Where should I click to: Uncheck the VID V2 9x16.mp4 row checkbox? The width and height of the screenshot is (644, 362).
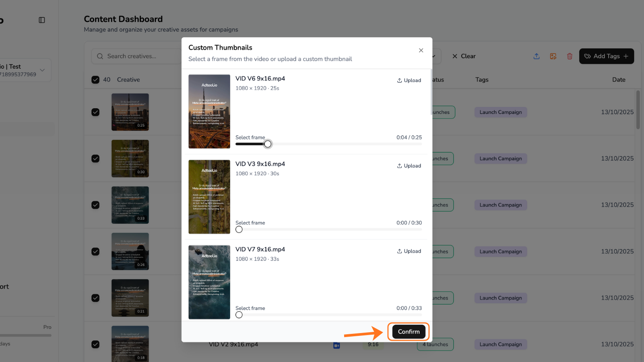[x=95, y=344]
